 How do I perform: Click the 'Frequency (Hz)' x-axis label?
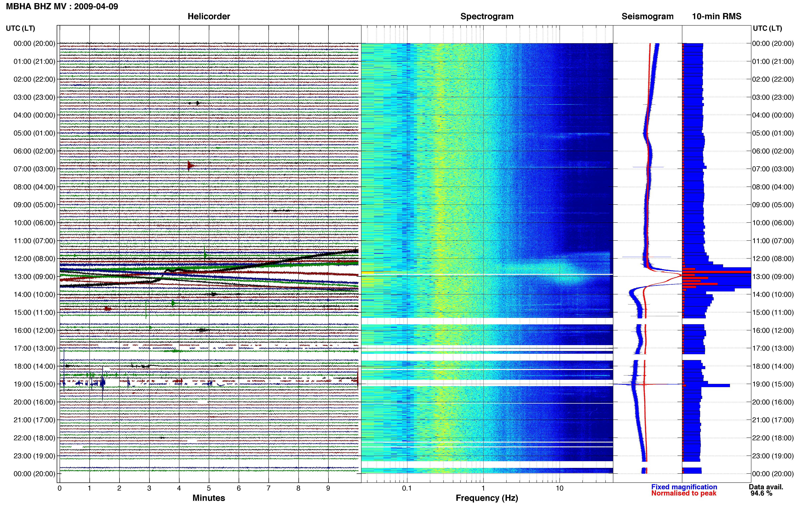(487, 498)
